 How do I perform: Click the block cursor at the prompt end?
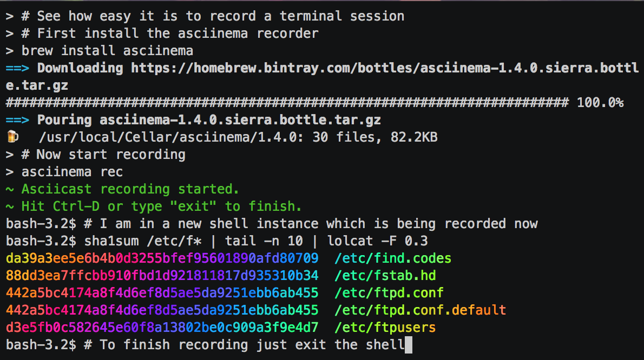tap(409, 345)
